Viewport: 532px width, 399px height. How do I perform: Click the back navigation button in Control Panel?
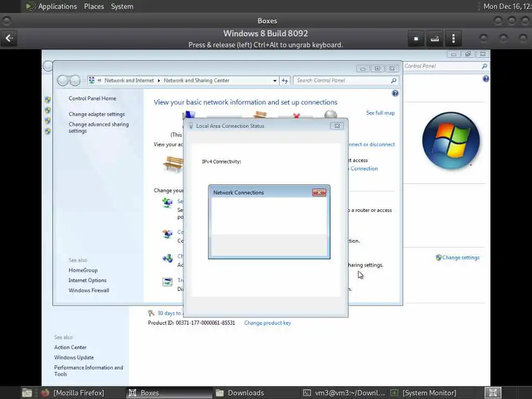[x=62, y=81]
